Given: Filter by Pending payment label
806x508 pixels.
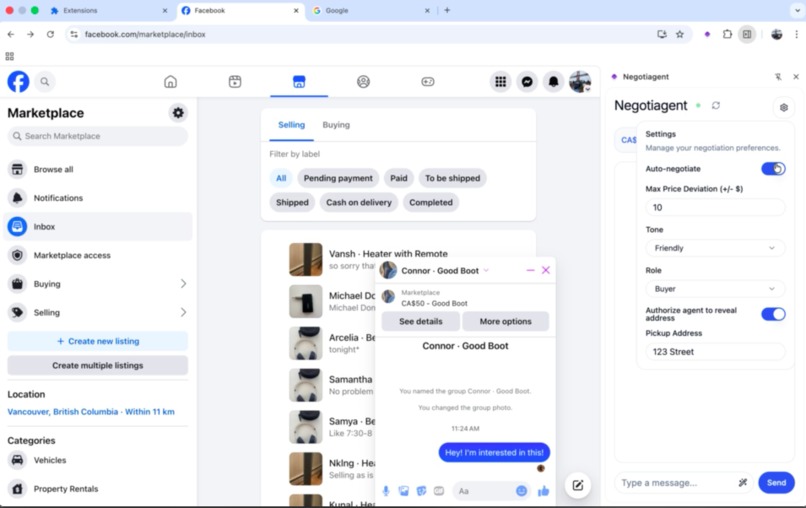Looking at the screenshot, I should [x=338, y=178].
